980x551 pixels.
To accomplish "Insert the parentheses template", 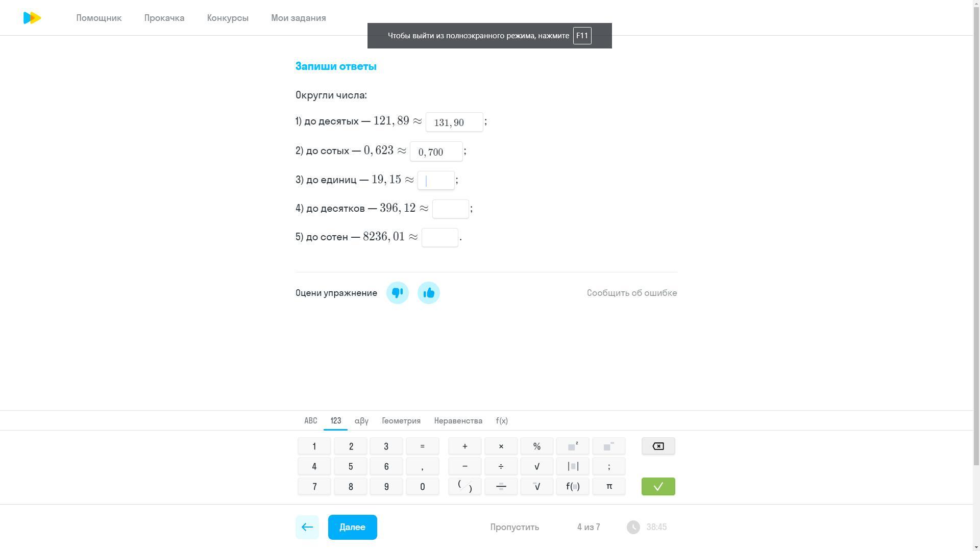I will tap(464, 487).
